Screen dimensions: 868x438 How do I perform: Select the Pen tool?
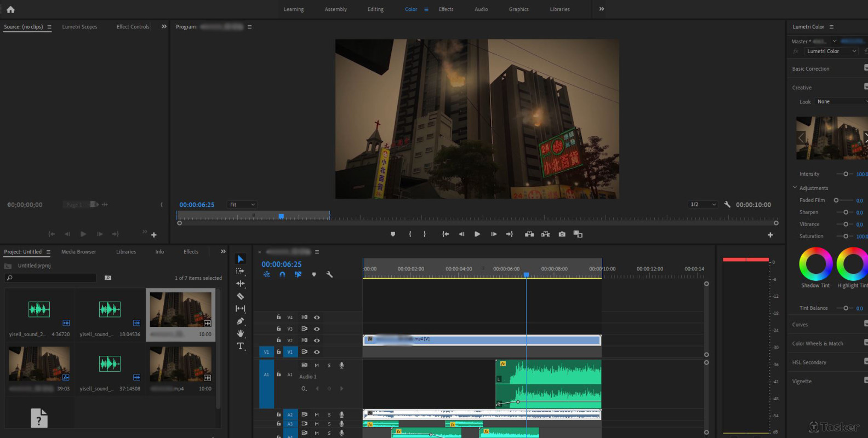pos(240,321)
